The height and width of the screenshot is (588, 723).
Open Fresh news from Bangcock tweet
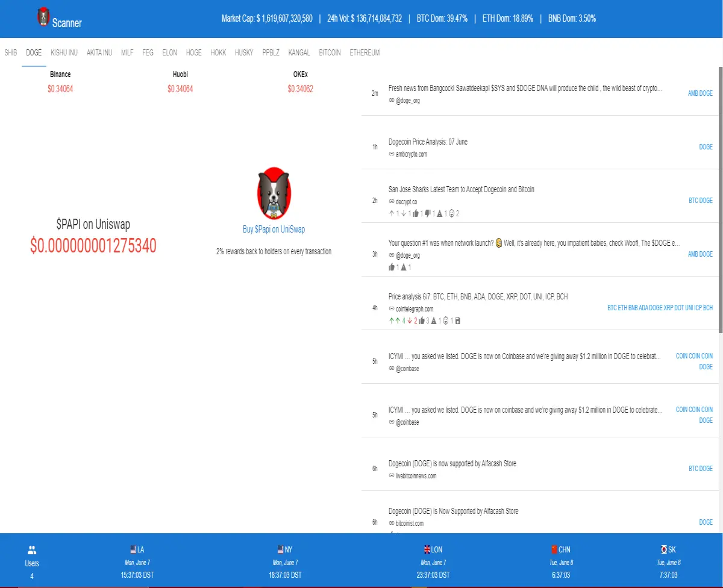pos(525,88)
